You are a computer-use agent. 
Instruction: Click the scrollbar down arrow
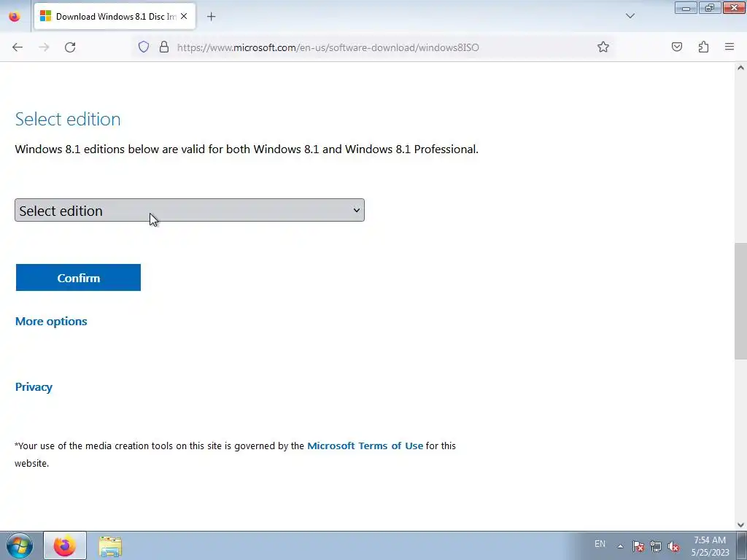pyautogui.click(x=740, y=525)
